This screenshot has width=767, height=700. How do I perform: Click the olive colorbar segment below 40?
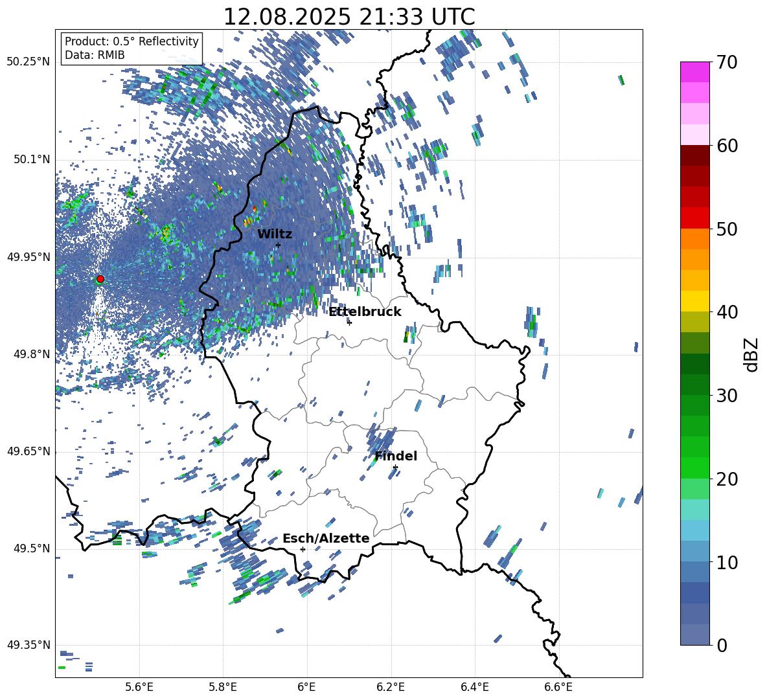click(x=694, y=322)
